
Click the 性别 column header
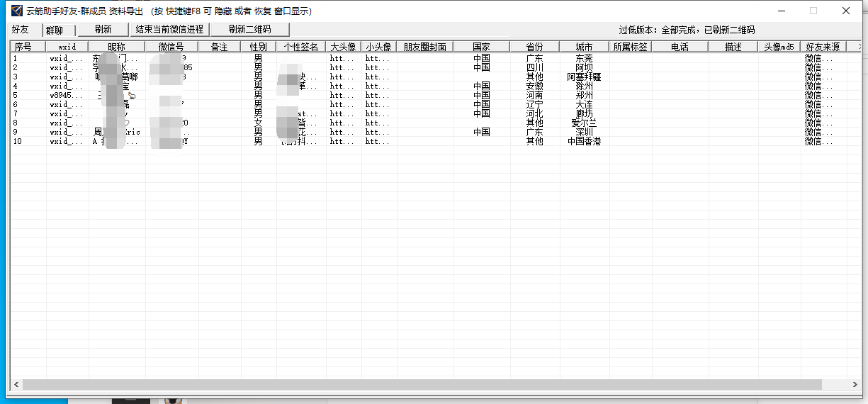(259, 47)
